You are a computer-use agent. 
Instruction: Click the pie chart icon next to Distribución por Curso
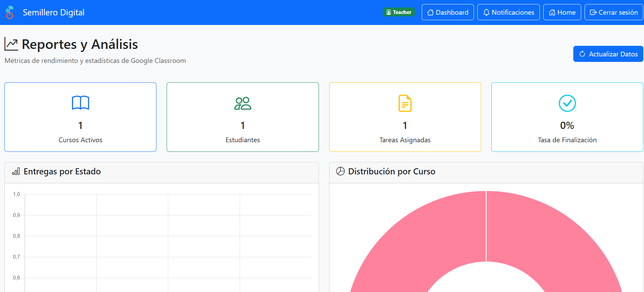pyautogui.click(x=340, y=171)
